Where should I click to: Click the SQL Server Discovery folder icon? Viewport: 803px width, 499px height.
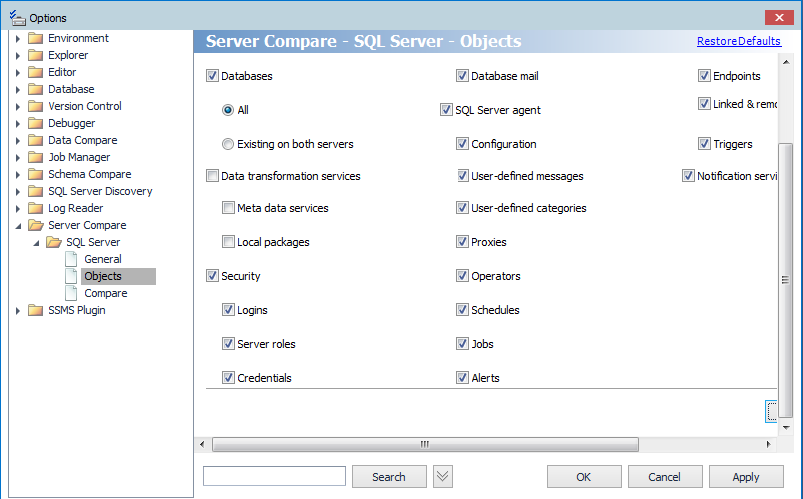pos(35,191)
